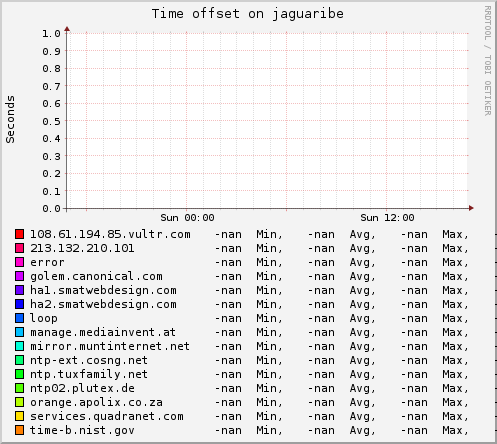Click the RRDTOOL / TOBI OETIKER watermark
This screenshot has width=497, height=444.
pyautogui.click(x=488, y=61)
